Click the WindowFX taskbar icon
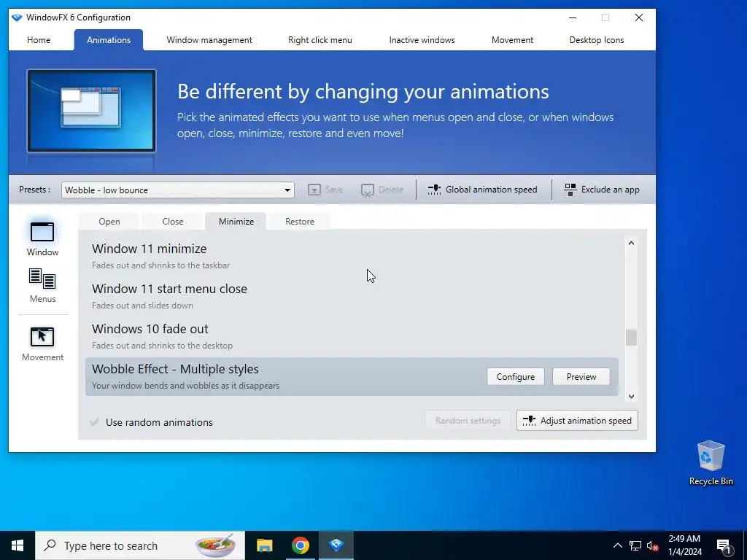 coord(336,545)
